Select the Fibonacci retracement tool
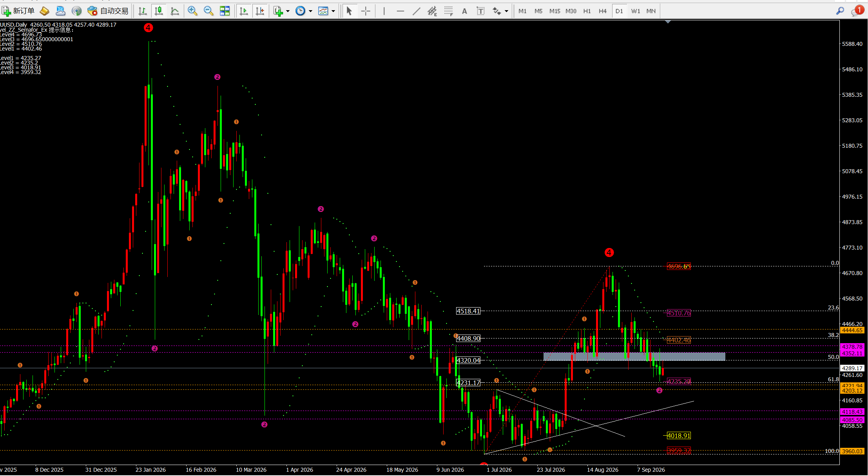This screenshot has width=868, height=476. click(448, 11)
